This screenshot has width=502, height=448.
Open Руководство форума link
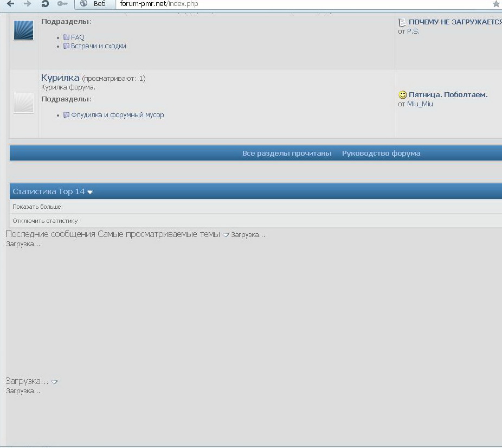381,153
